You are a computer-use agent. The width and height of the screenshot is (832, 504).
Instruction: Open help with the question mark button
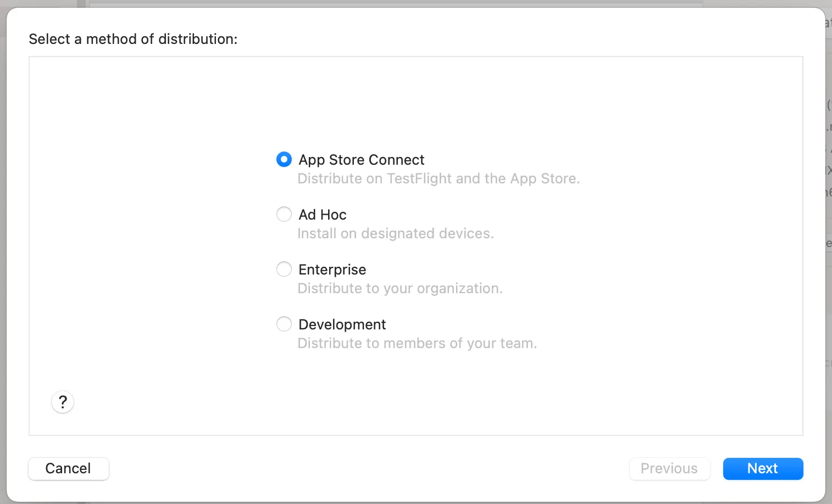63,402
